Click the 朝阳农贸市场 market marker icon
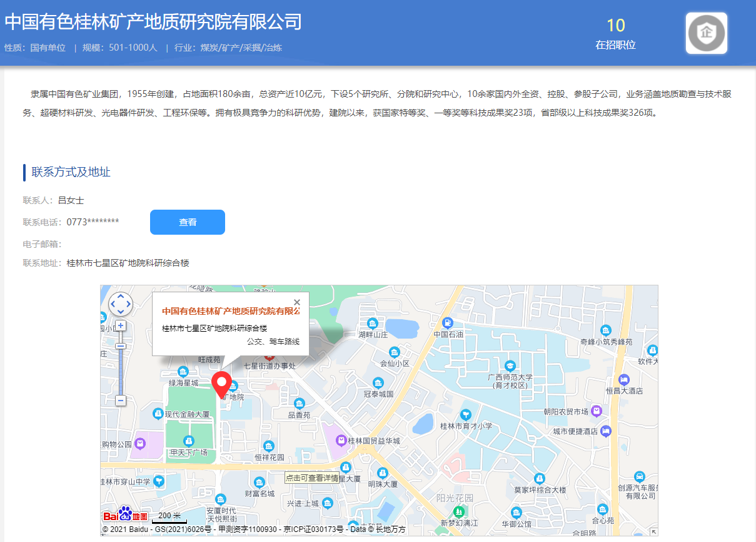The image size is (756, 542). pyautogui.click(x=597, y=411)
